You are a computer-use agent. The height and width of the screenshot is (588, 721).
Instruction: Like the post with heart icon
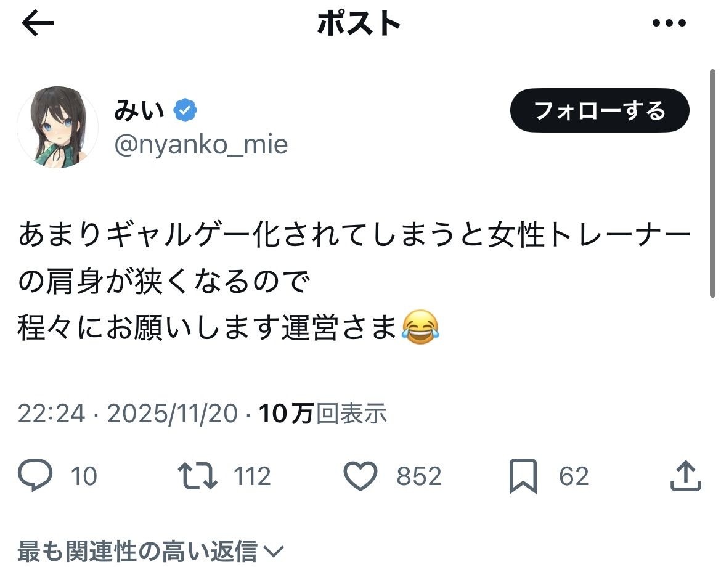[360, 476]
